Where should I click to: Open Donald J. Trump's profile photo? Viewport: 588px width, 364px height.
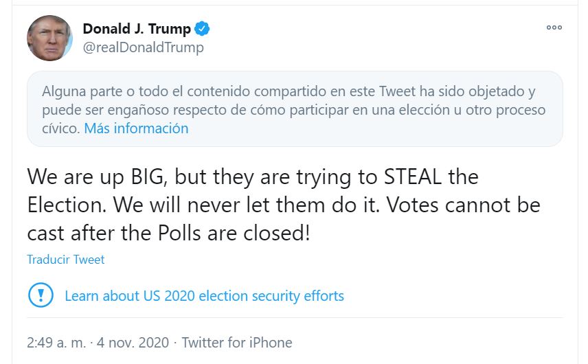50,38
